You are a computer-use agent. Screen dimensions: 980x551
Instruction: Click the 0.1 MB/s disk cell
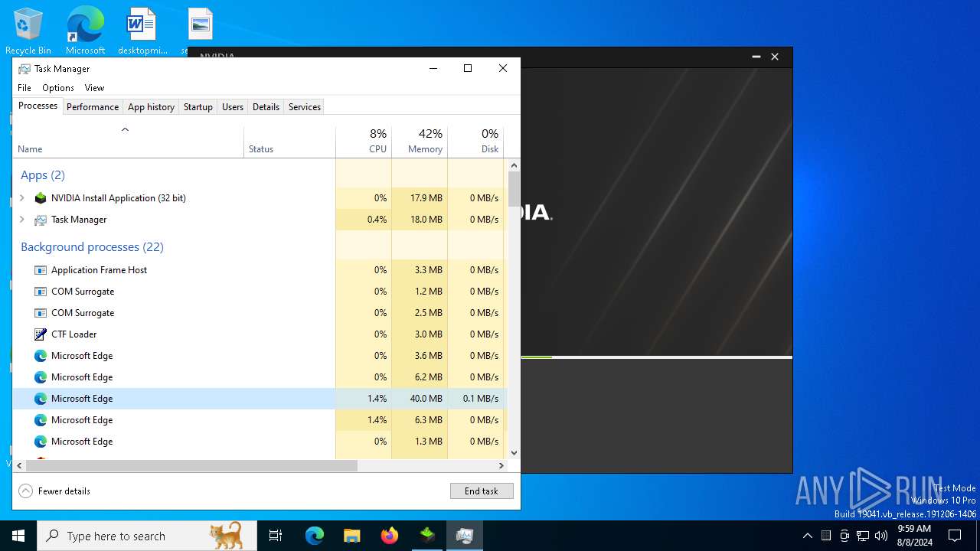coord(475,399)
